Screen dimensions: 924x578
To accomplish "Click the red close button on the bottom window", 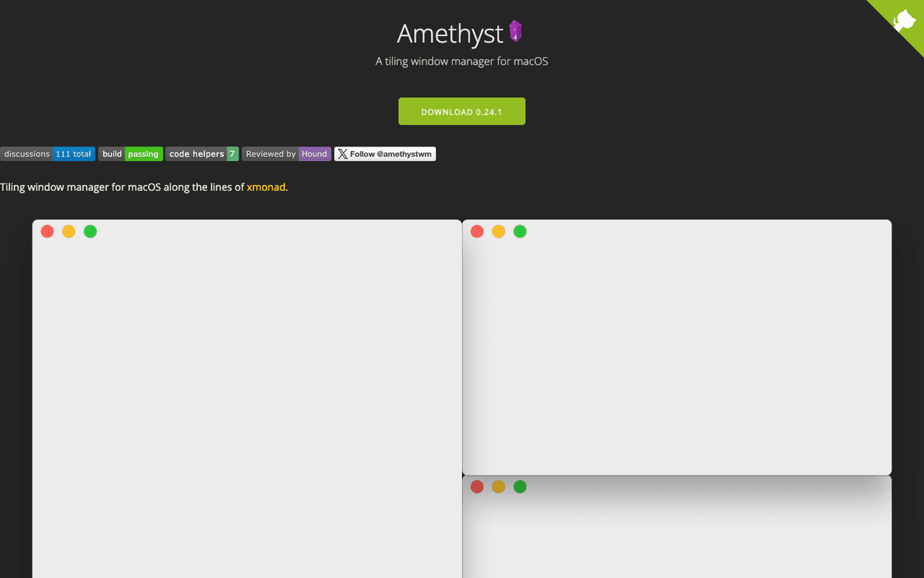I will tap(477, 486).
